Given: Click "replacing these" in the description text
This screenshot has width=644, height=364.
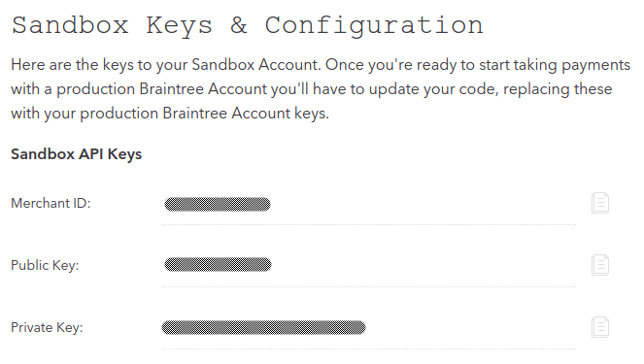Looking at the screenshot, I should click(x=558, y=89).
